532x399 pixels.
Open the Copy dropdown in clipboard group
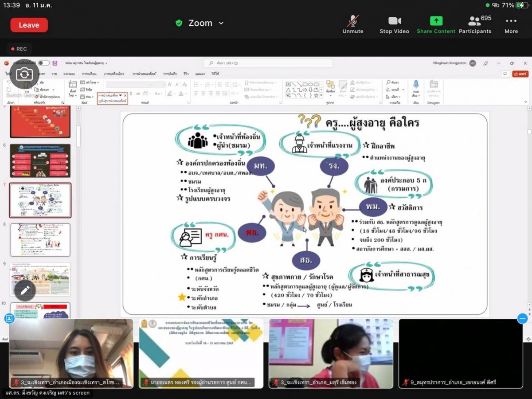coord(54,90)
